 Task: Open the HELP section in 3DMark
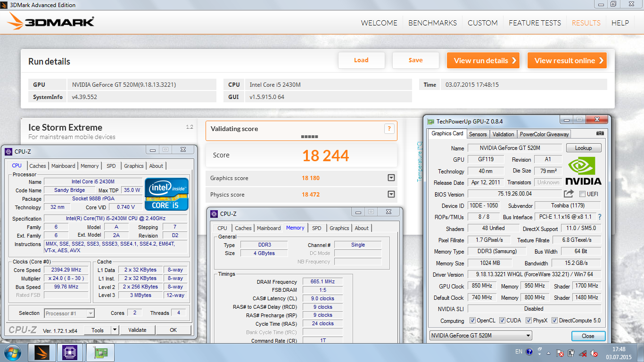point(620,23)
